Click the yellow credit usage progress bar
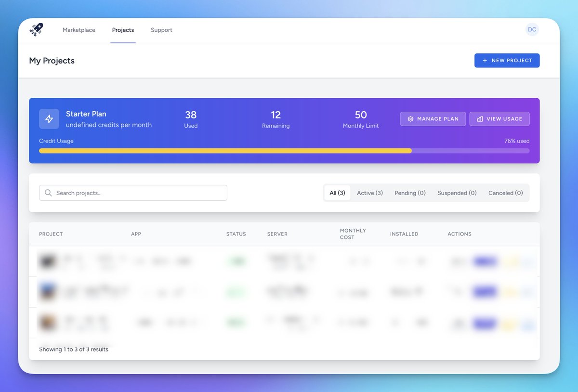The width and height of the screenshot is (578, 392). [225, 151]
